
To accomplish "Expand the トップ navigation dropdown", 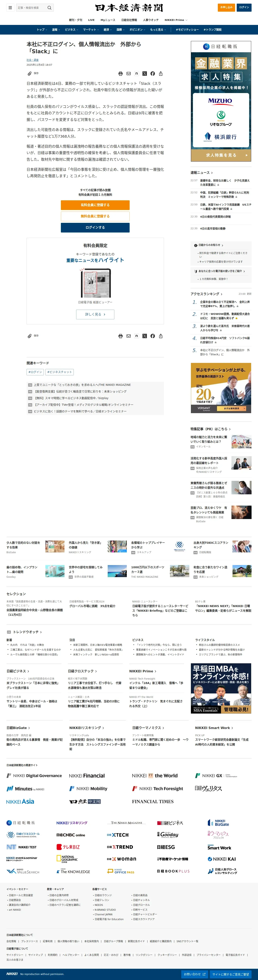I will click(x=41, y=30).
